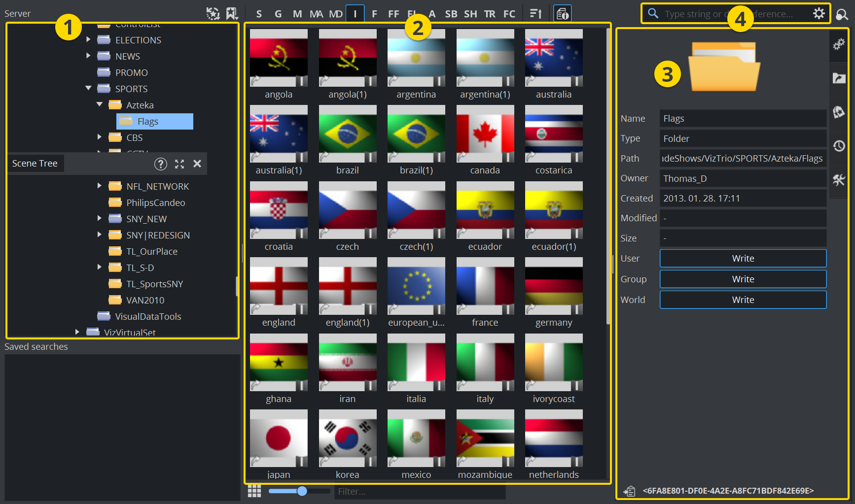Collapse the SPORTS folder

click(x=88, y=89)
